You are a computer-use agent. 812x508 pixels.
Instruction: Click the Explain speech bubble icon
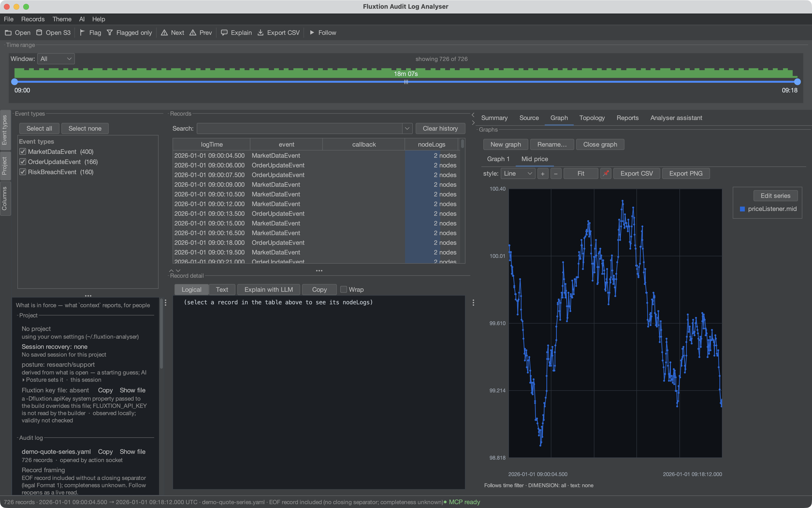pyautogui.click(x=224, y=33)
